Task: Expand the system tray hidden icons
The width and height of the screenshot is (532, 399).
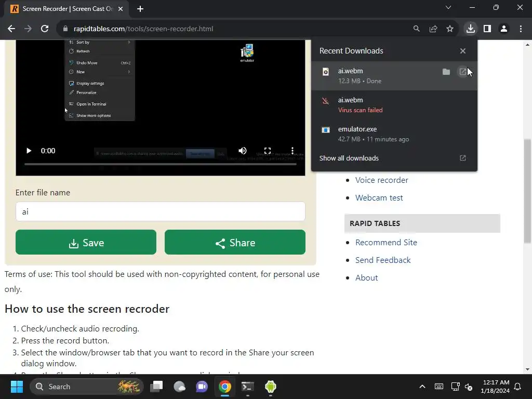Action: point(422,387)
